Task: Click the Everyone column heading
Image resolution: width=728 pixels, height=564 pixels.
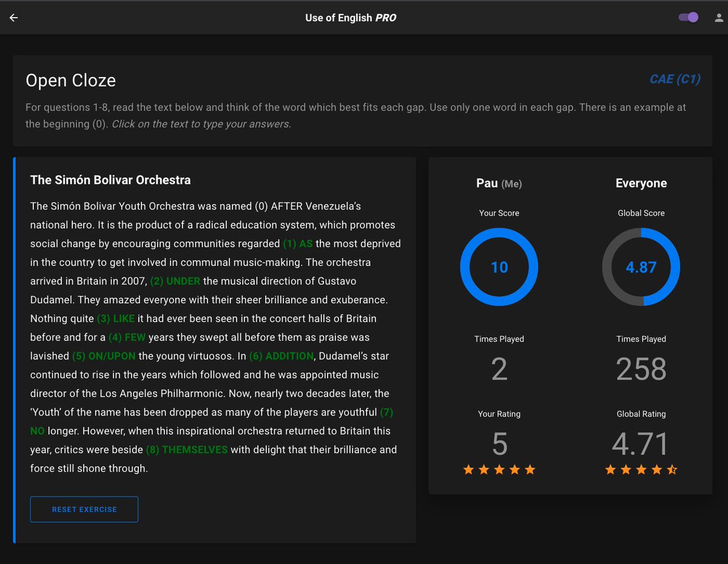Action: 641,183
